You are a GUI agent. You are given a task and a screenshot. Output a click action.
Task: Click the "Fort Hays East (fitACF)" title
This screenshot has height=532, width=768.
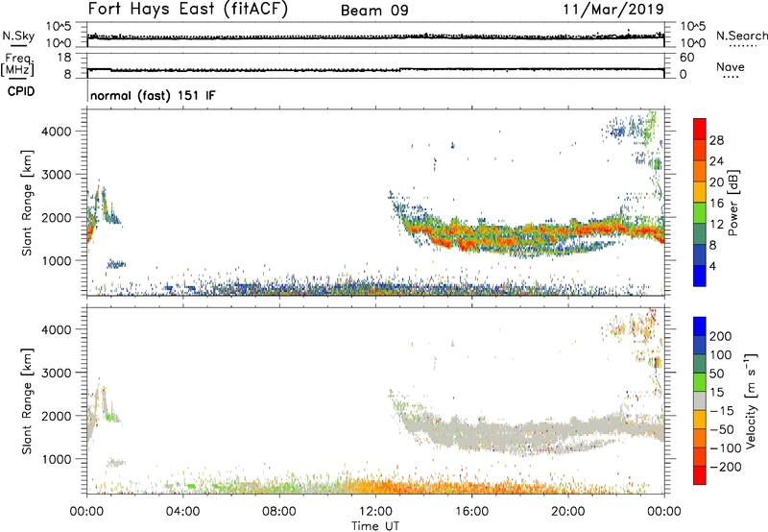pyautogui.click(x=187, y=9)
